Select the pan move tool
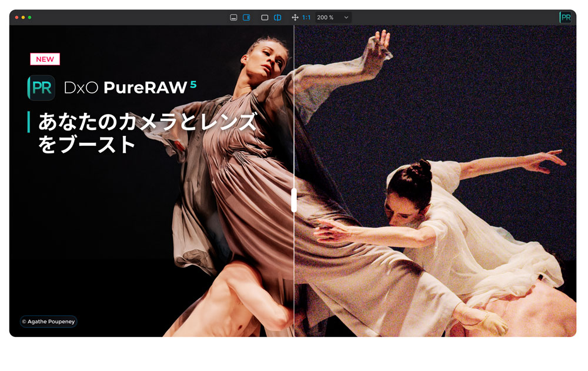 295,18
